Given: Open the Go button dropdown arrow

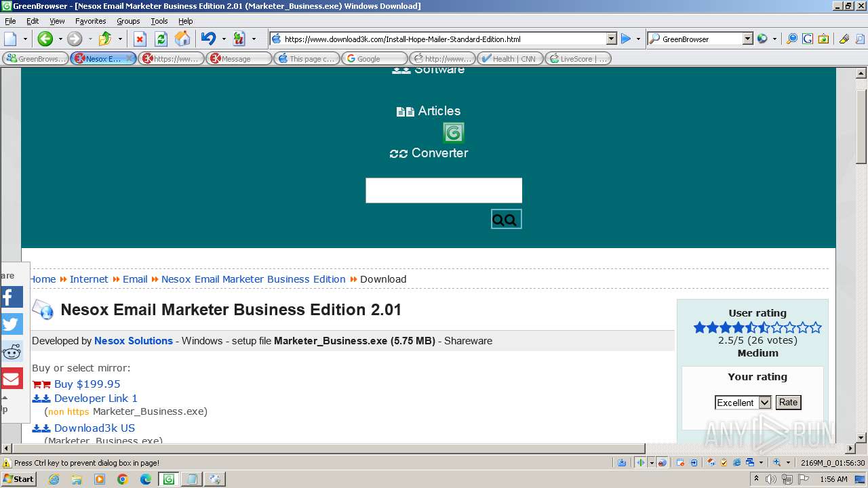Looking at the screenshot, I should tap(638, 39).
